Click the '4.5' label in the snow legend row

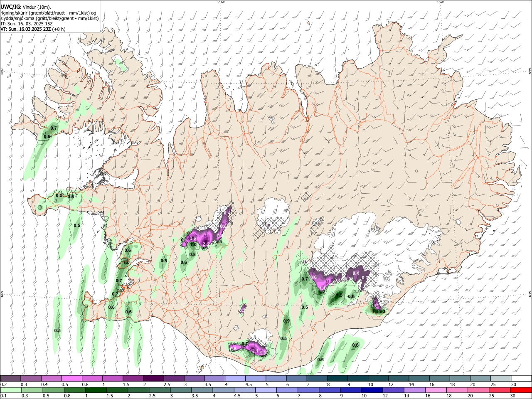(249, 384)
